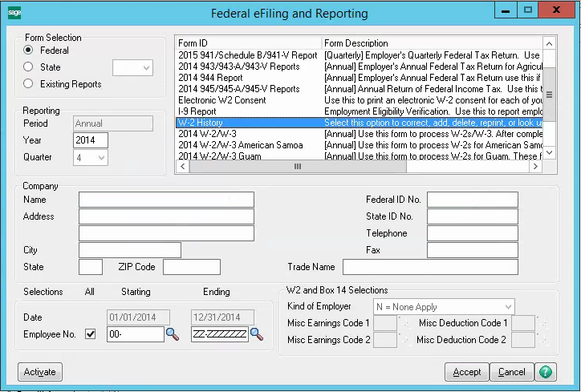The height and width of the screenshot is (392, 581).
Task: Click the Sage logo icon in title bar
Action: pos(14,13)
